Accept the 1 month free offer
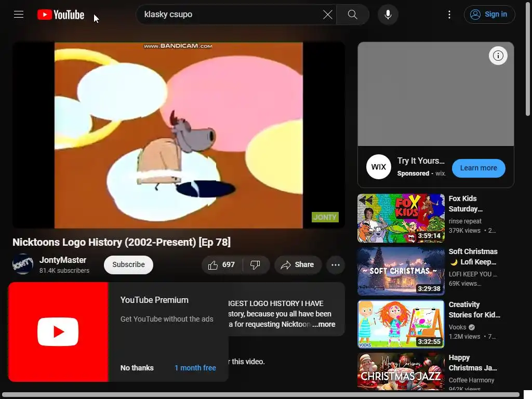The width and height of the screenshot is (532, 399). tap(195, 368)
